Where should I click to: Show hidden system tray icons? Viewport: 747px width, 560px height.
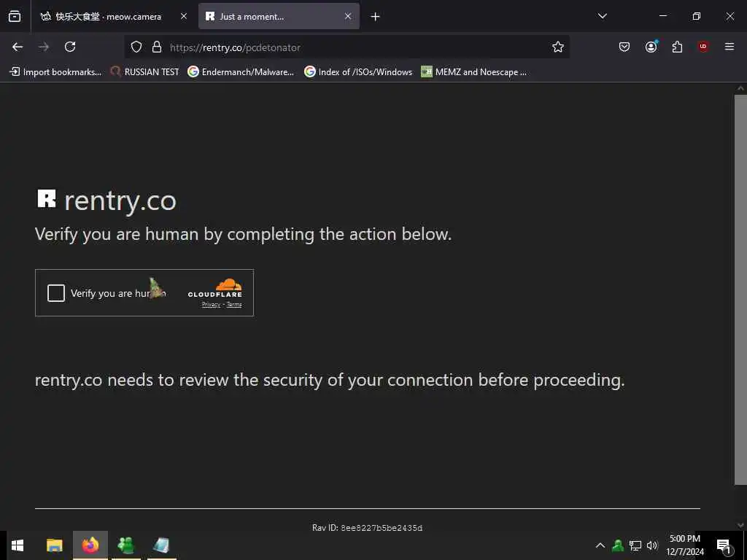point(600,545)
